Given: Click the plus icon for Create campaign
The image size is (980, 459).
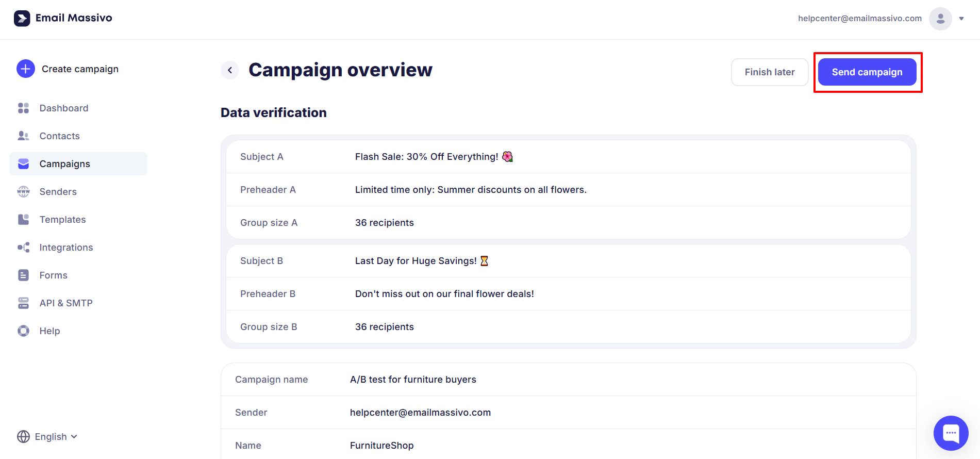Looking at the screenshot, I should tap(26, 69).
